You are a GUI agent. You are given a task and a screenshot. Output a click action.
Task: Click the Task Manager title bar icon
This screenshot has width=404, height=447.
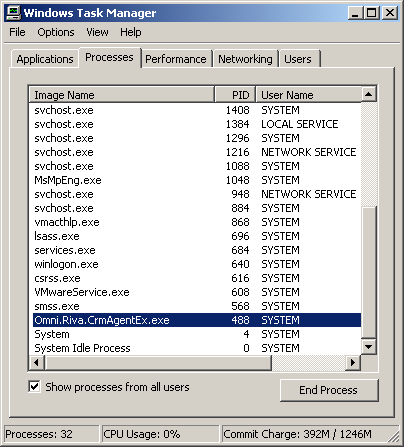[x=14, y=13]
